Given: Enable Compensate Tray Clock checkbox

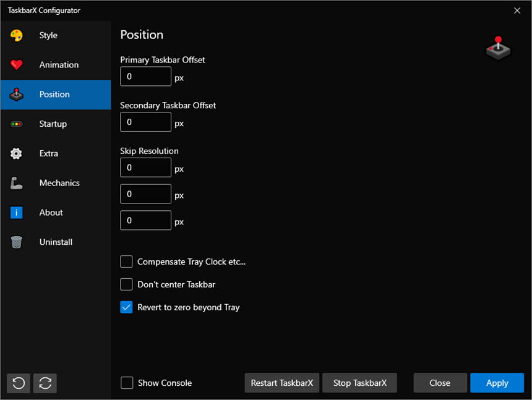Looking at the screenshot, I should click(x=126, y=262).
